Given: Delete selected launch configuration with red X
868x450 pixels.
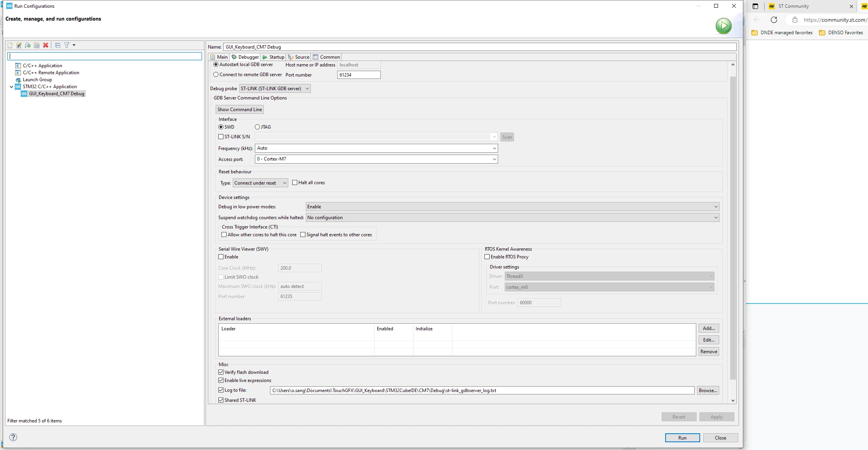Looking at the screenshot, I should pyautogui.click(x=45, y=45).
